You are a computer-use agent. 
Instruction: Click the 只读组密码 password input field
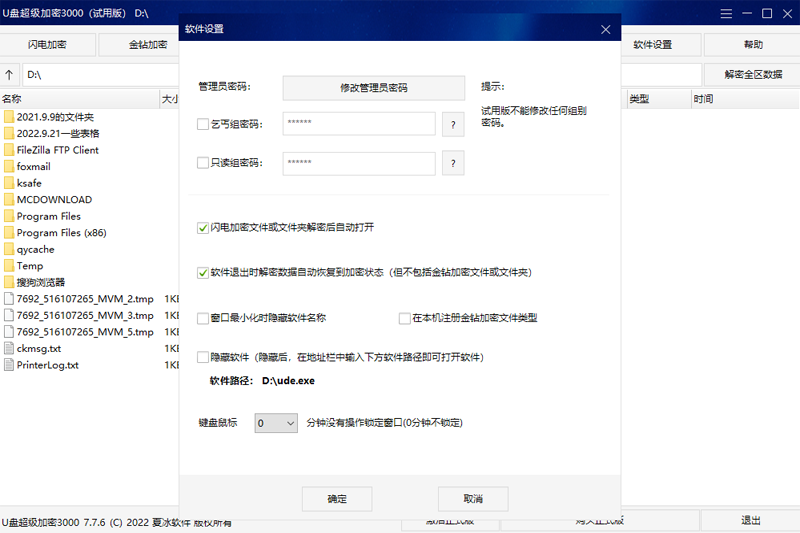(359, 163)
